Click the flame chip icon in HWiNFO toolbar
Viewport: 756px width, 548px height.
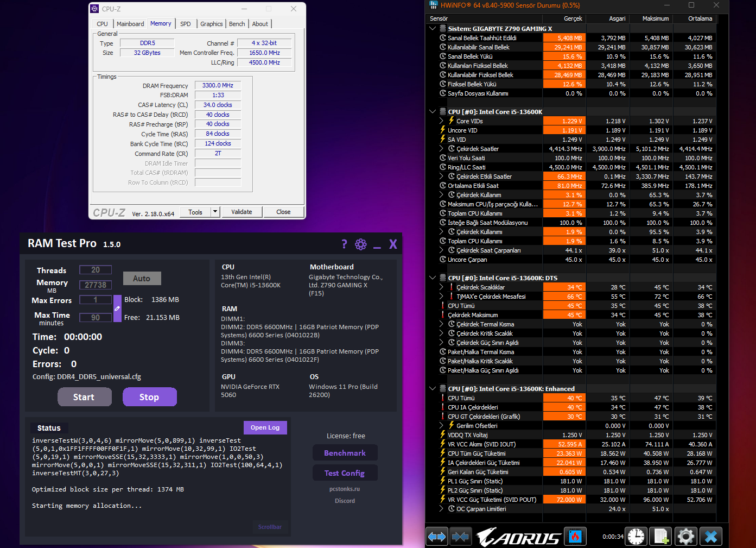tap(575, 537)
